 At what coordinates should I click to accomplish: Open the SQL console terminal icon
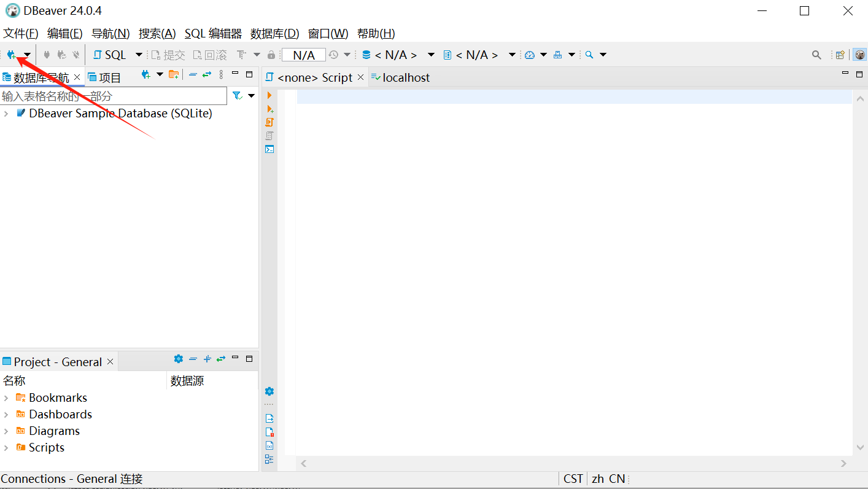coord(269,149)
